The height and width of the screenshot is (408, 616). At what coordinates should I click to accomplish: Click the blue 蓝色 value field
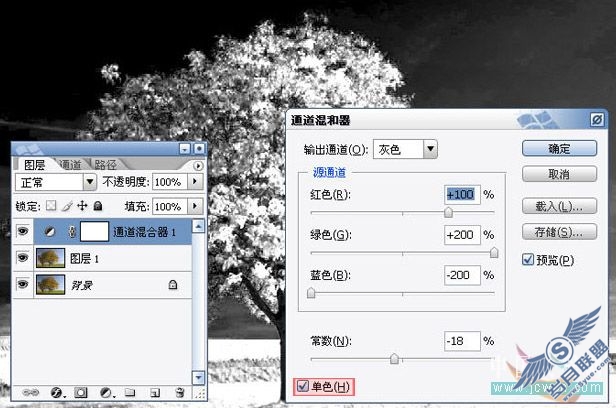[x=462, y=275]
